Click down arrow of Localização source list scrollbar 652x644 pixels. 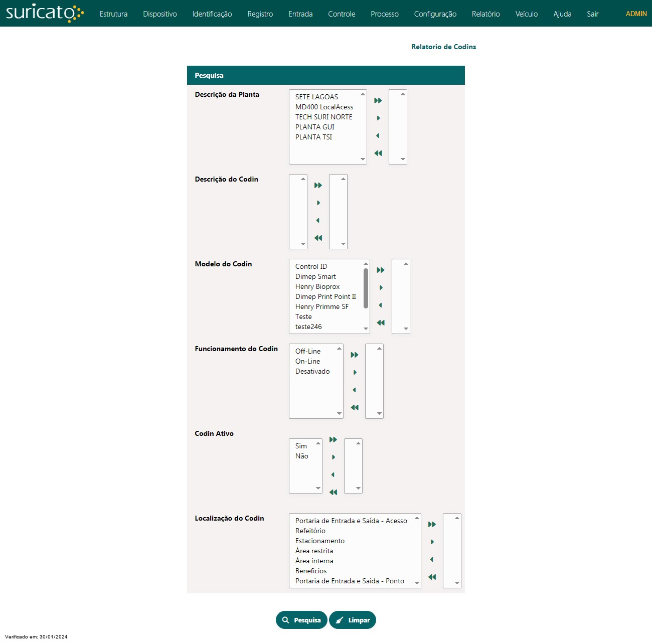(417, 583)
